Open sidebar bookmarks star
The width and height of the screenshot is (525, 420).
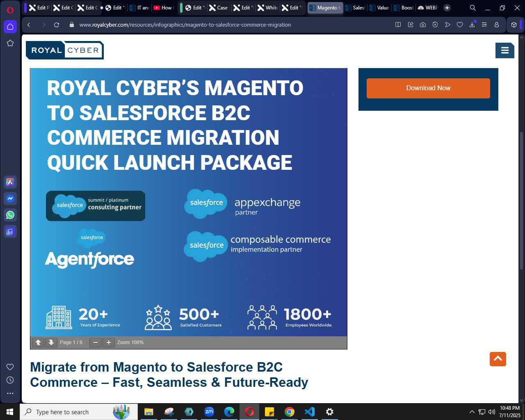pyautogui.click(x=10, y=43)
